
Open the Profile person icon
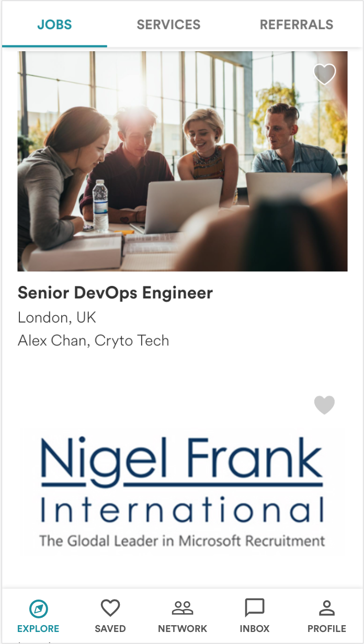(327, 608)
